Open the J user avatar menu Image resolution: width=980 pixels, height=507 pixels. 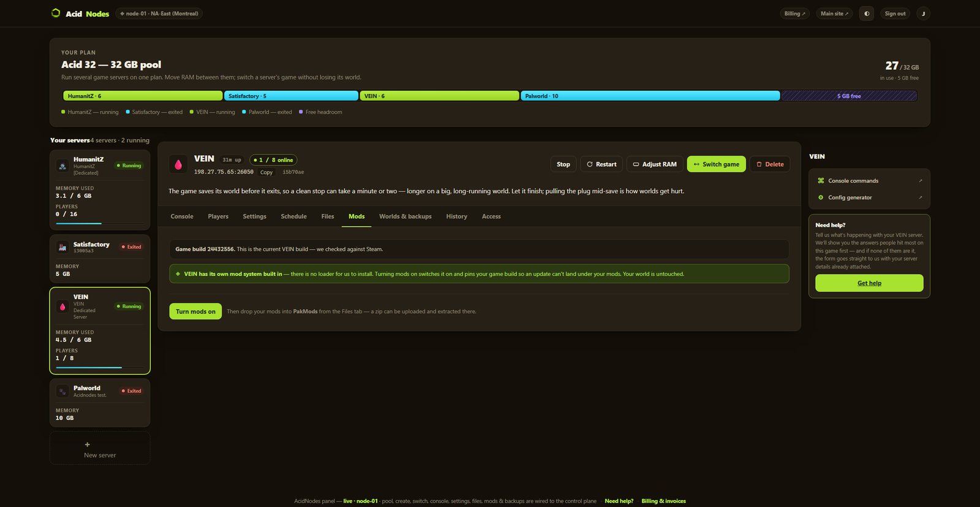(923, 13)
